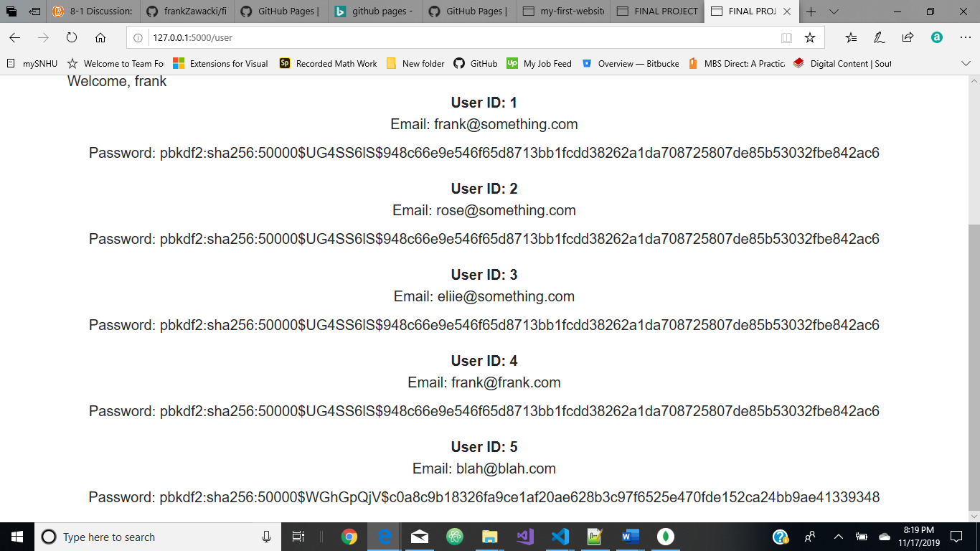Screen dimensions: 980x551
Task: Open Visual Studio Code from taskbar
Action: point(560,537)
